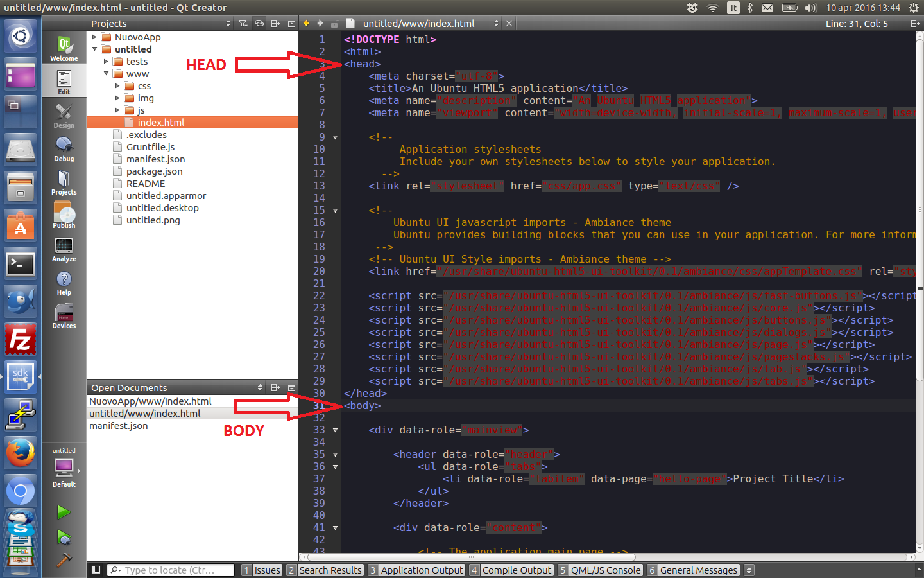Click the filter tree icon in Projects panel

[243, 24]
